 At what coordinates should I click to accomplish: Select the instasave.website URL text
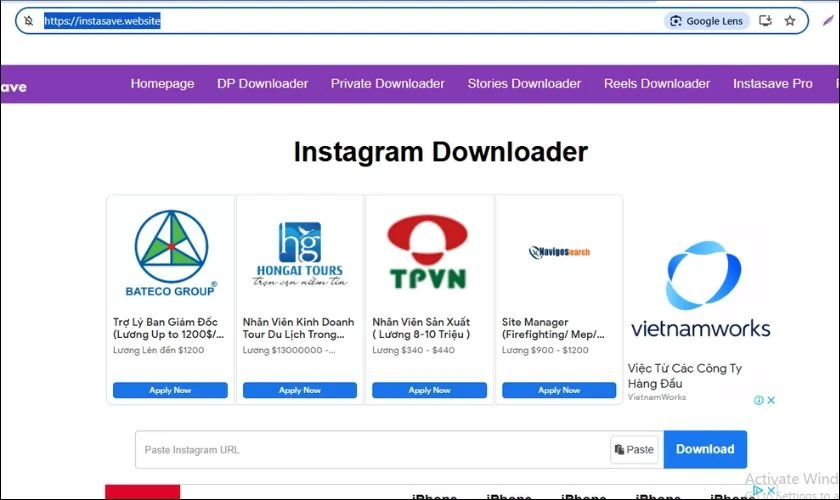point(102,21)
